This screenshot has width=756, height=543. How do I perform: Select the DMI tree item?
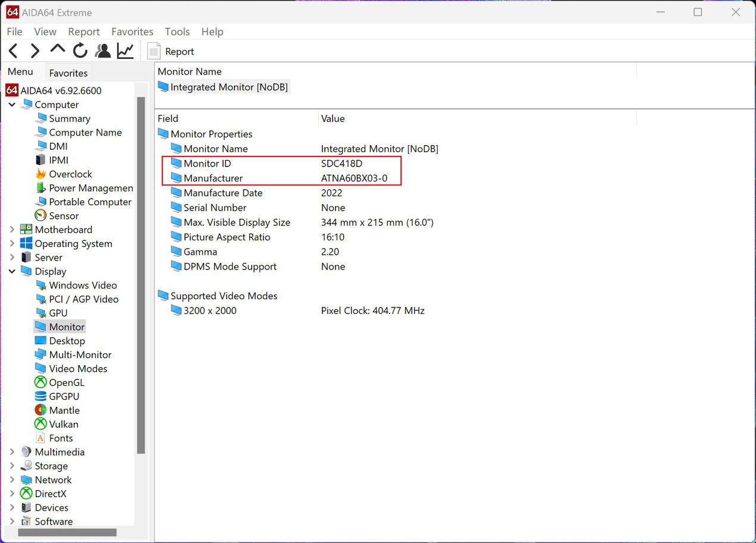coord(58,146)
